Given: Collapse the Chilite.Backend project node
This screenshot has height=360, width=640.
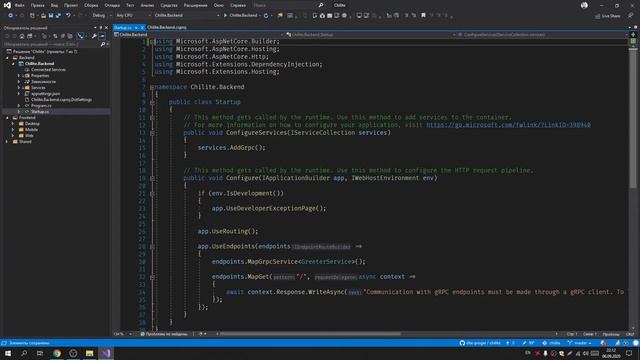Looking at the screenshot, I should [13, 64].
